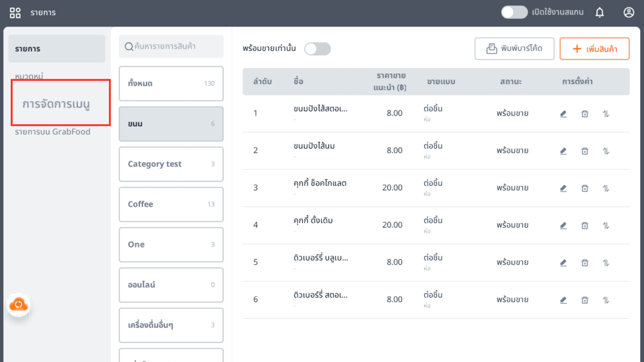644x362 pixels.
Task: Select the ทั้งหมด category with 130 items
Action: 171,83
